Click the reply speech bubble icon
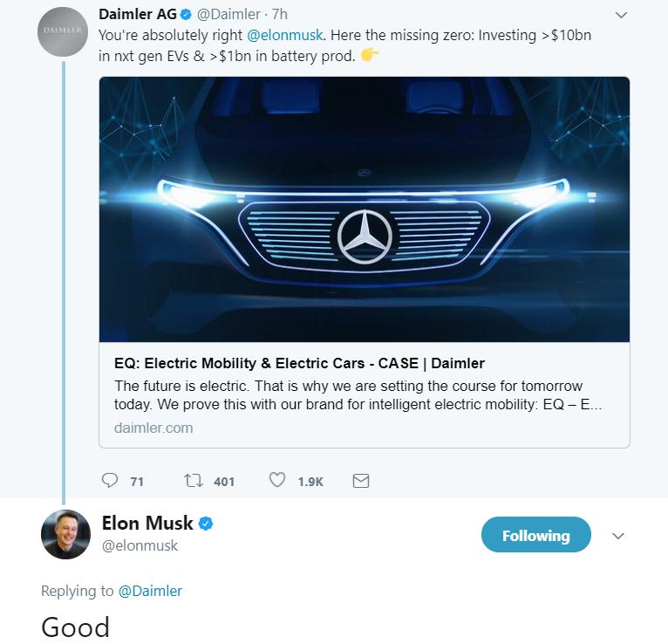Viewport: 668px width, 644px height. coord(110,480)
